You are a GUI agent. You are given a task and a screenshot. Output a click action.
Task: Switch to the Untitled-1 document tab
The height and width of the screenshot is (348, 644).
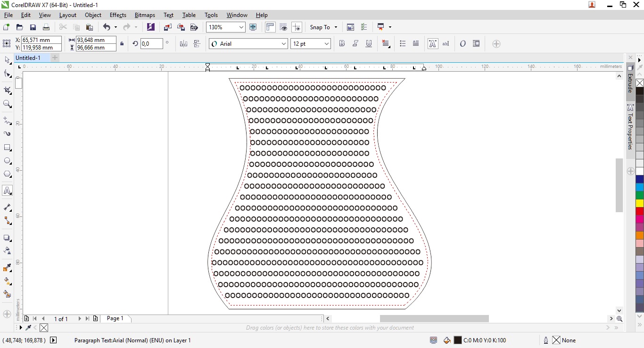point(32,58)
